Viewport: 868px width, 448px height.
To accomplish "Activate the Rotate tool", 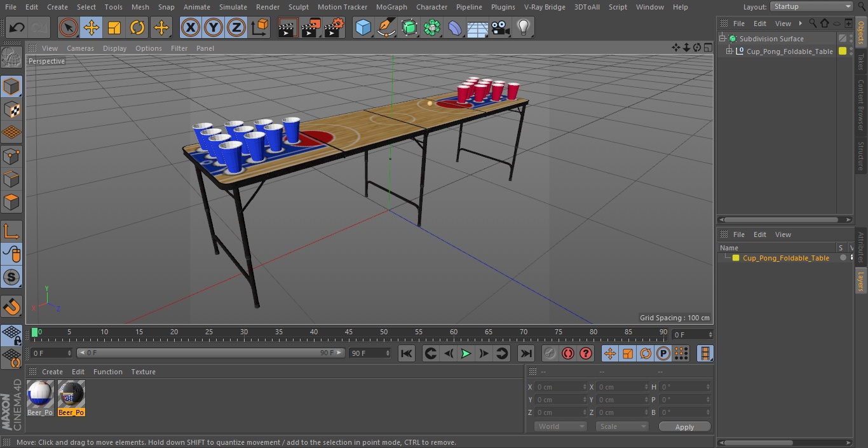I will [137, 28].
